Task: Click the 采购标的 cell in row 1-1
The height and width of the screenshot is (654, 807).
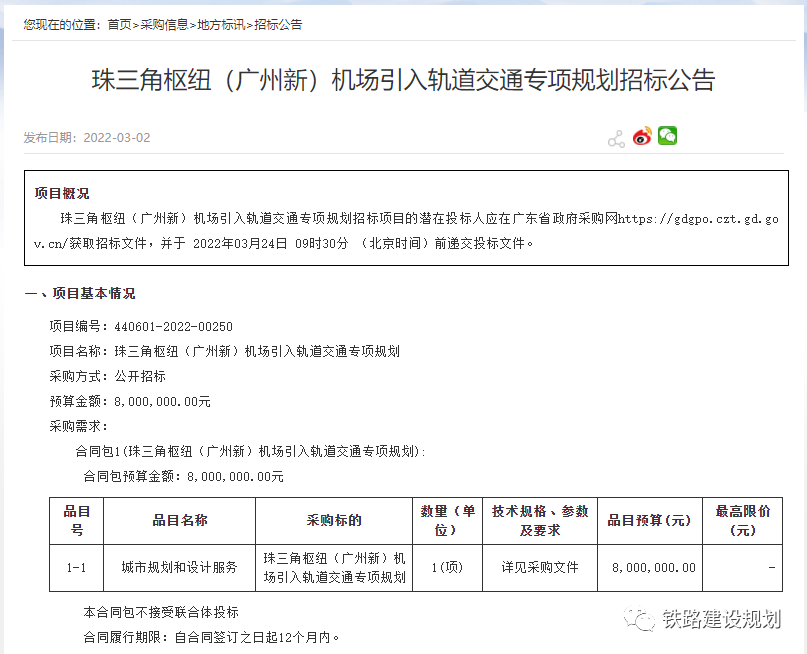Action: (x=334, y=568)
